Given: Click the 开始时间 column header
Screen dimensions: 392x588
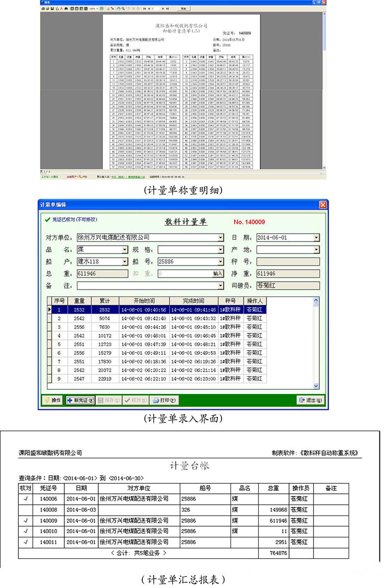Looking at the screenshot, I should tap(144, 301).
